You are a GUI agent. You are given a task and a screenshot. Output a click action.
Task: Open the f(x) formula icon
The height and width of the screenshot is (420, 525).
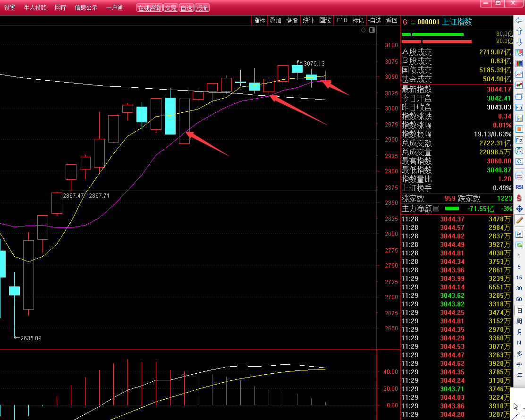pos(519,151)
